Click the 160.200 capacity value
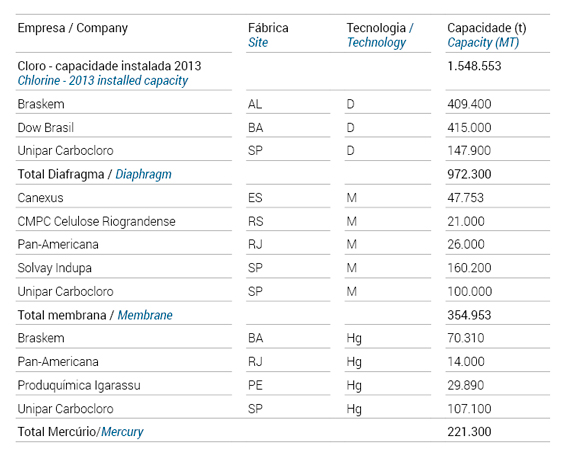Viewport: 565px width, 459px height. point(469,268)
